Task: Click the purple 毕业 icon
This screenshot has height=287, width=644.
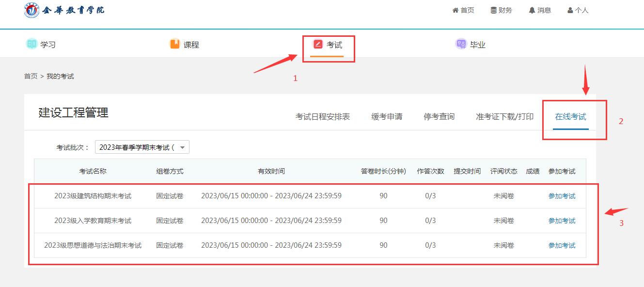Action: pos(461,44)
